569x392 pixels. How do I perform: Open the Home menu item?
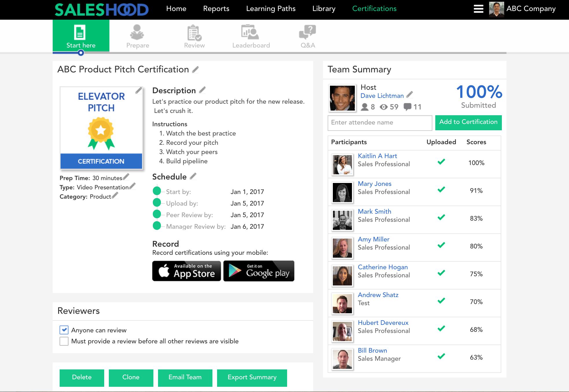(176, 9)
